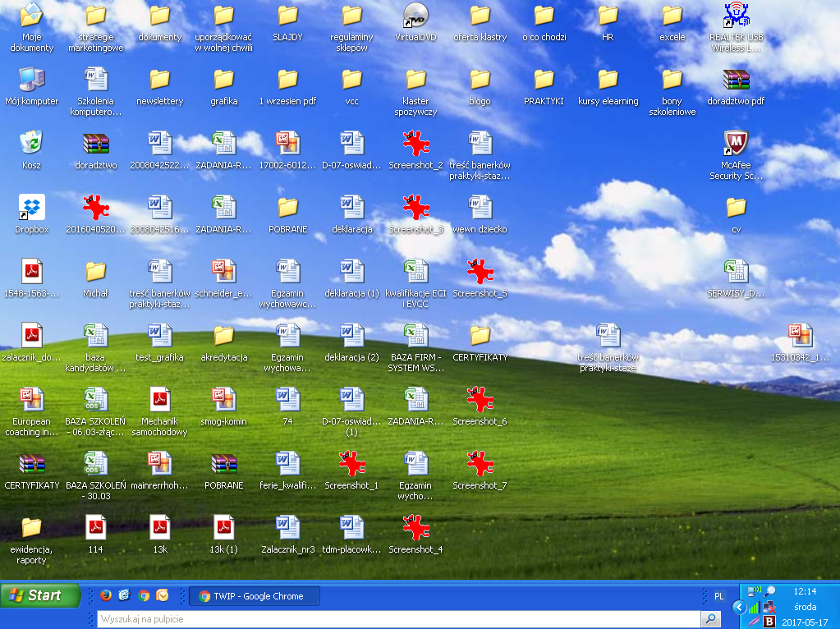Click the desktop search magnifier button
The height and width of the screenshot is (629, 840).
(x=711, y=619)
